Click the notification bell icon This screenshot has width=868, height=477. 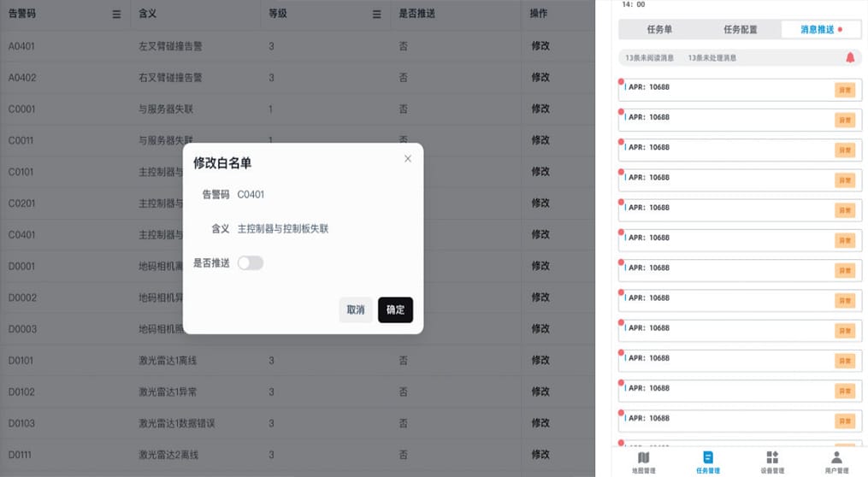click(x=849, y=58)
